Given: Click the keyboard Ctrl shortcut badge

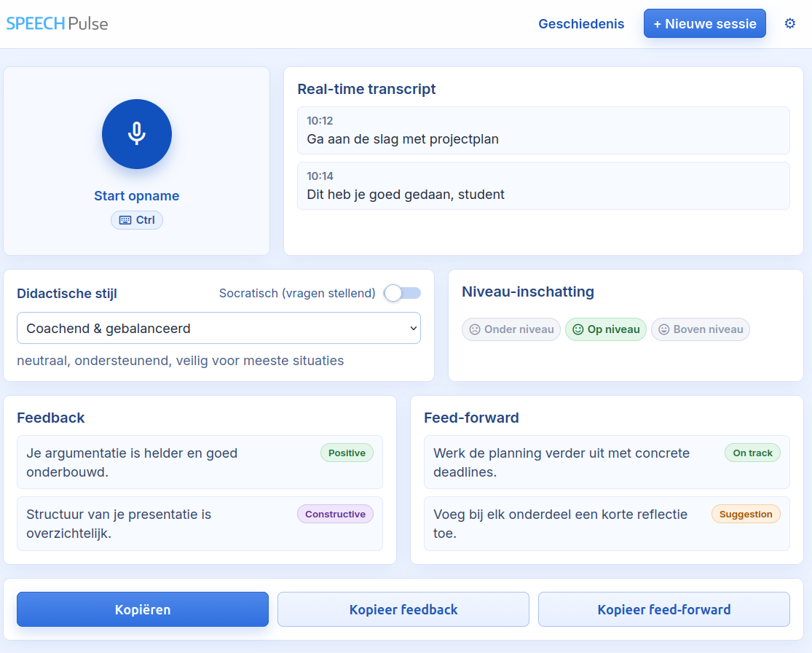Looking at the screenshot, I should (x=137, y=220).
